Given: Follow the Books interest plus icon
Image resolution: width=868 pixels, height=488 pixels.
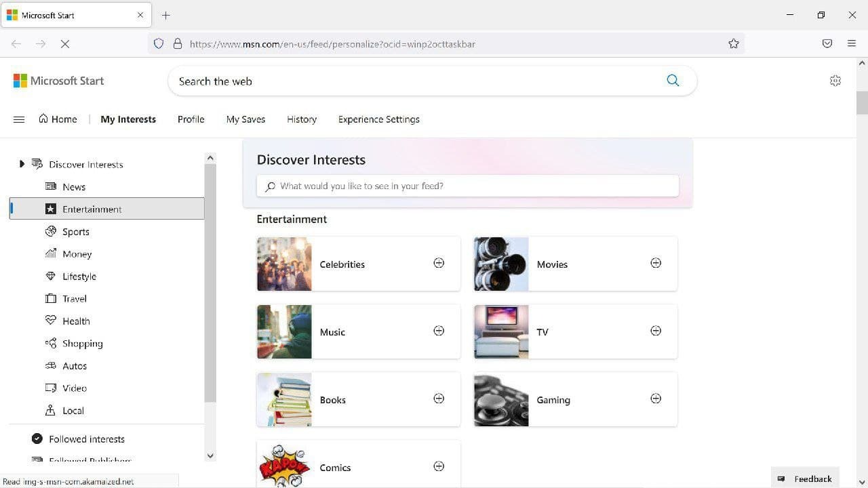Looking at the screenshot, I should [439, 399].
